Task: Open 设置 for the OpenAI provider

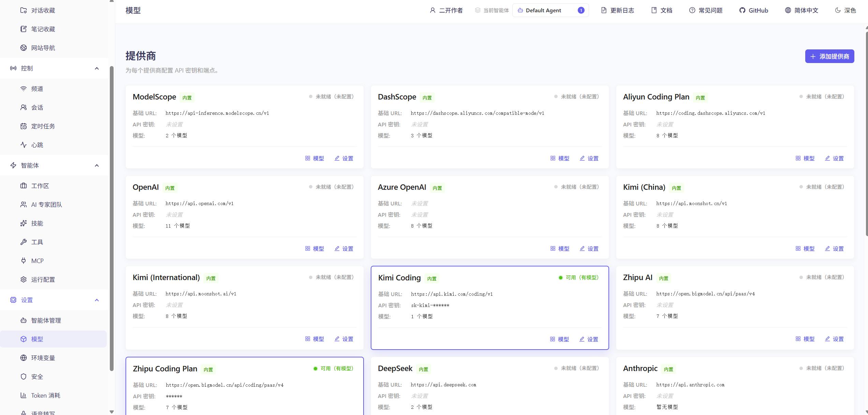Action: click(344, 248)
